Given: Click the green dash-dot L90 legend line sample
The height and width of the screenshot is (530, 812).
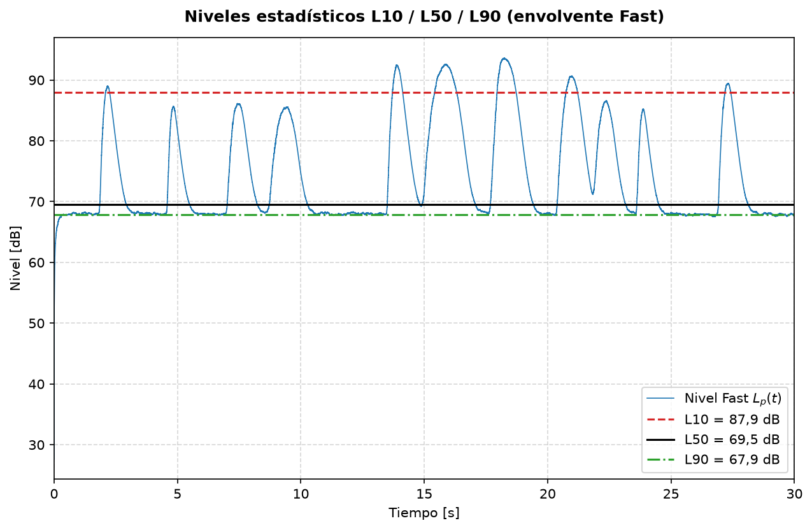Looking at the screenshot, I should click(x=661, y=460).
